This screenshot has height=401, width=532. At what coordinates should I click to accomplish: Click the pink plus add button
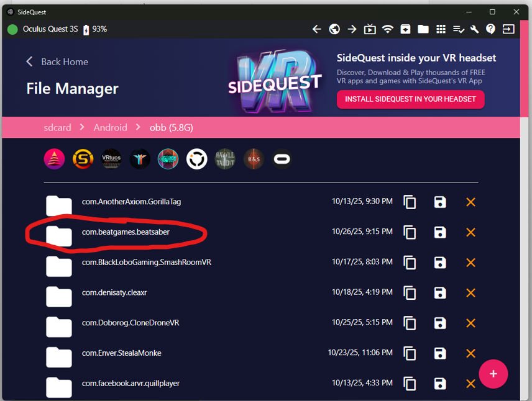(493, 374)
